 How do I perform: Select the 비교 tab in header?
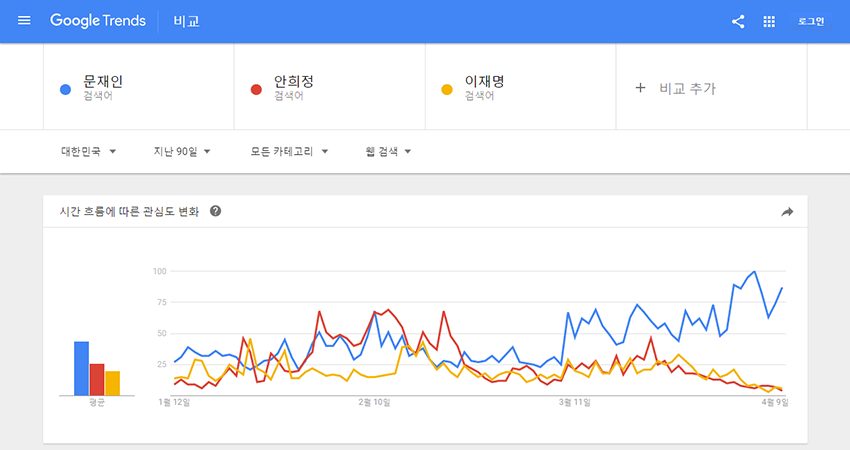[186, 21]
